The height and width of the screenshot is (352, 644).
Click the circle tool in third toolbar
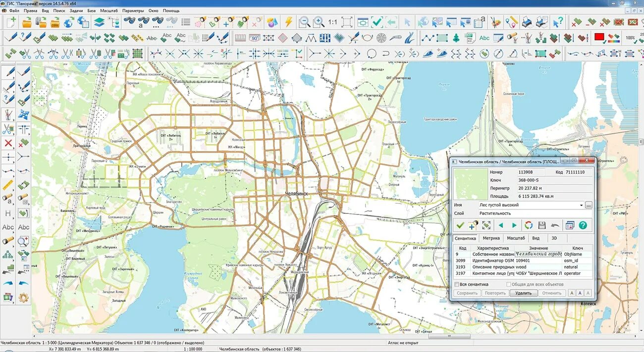[372, 53]
